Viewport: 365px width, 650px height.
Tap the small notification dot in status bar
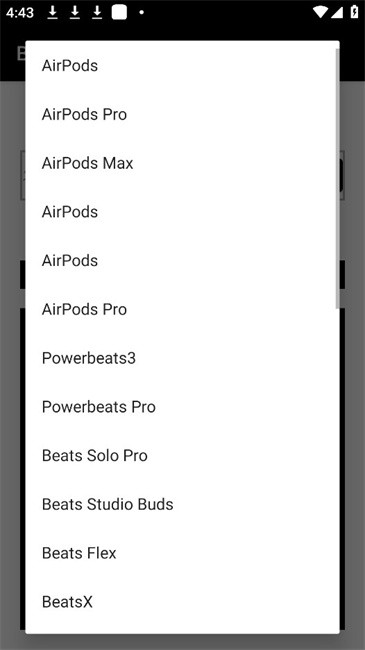pos(141,12)
